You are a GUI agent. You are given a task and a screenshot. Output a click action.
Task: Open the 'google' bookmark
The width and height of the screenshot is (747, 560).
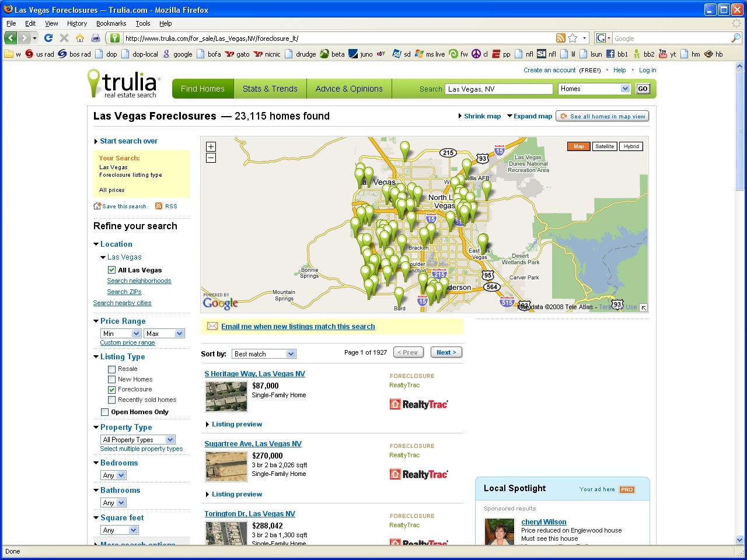tap(177, 54)
